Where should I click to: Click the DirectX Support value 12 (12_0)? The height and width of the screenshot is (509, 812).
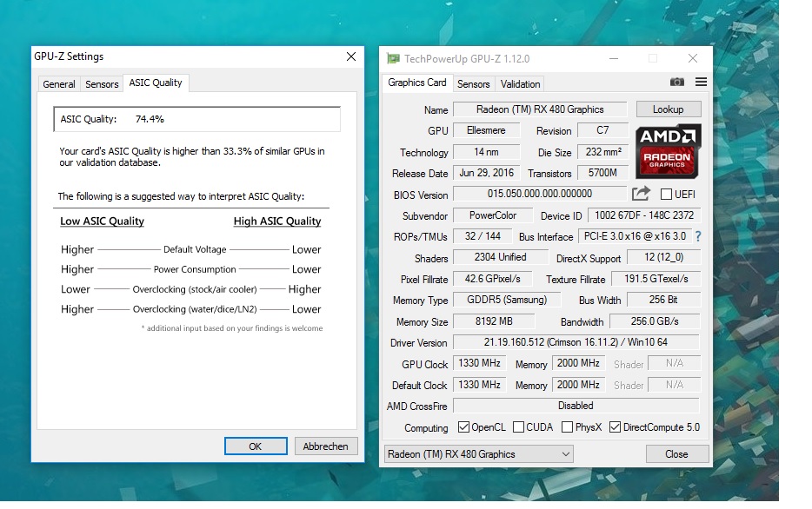[663, 257]
